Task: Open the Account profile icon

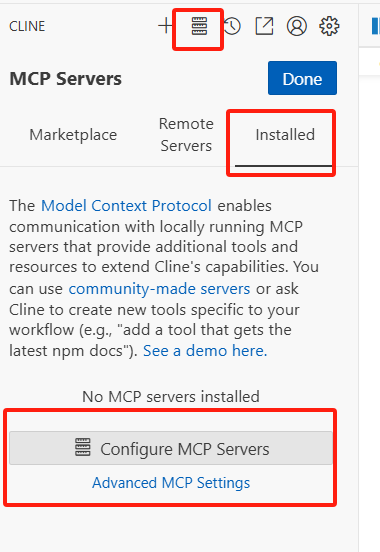Action: coord(297,26)
